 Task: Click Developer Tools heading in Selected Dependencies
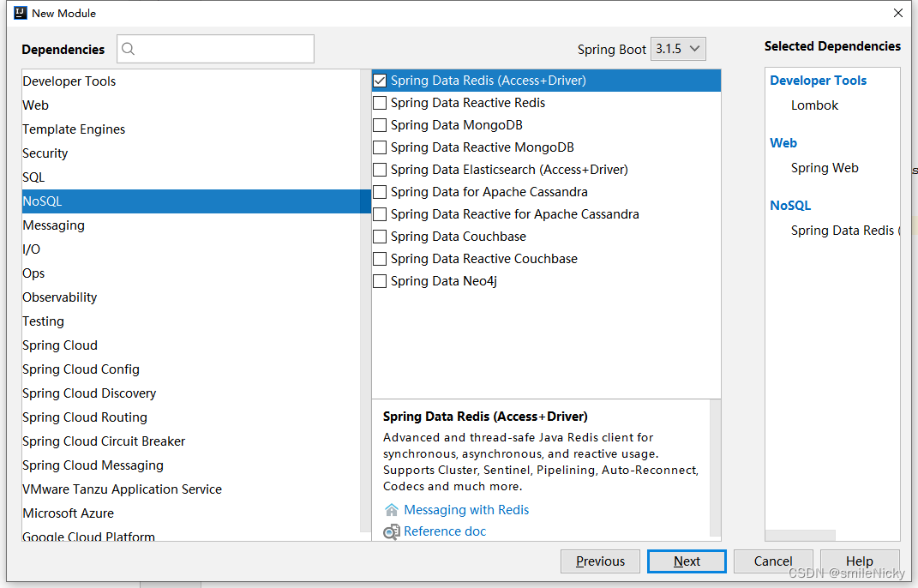pyautogui.click(x=818, y=81)
